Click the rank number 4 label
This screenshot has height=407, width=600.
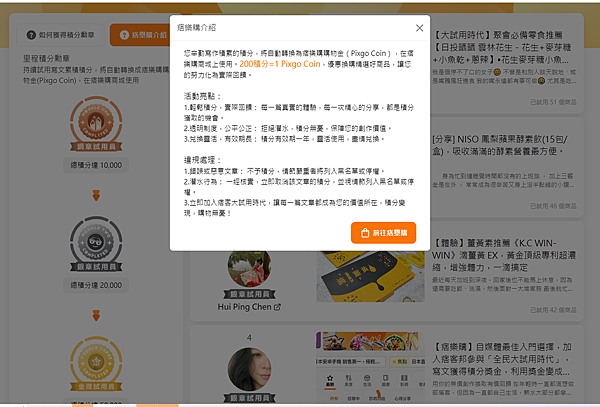coord(249,337)
